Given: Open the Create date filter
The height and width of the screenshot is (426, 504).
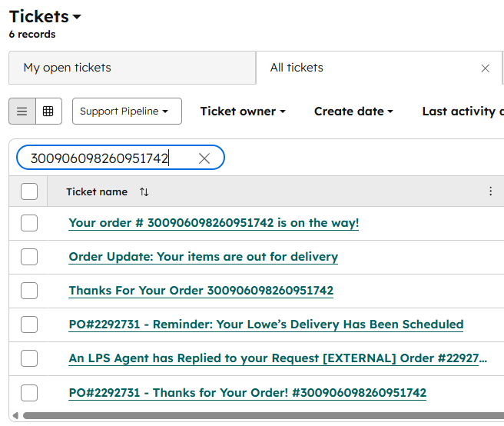Looking at the screenshot, I should tap(353, 111).
